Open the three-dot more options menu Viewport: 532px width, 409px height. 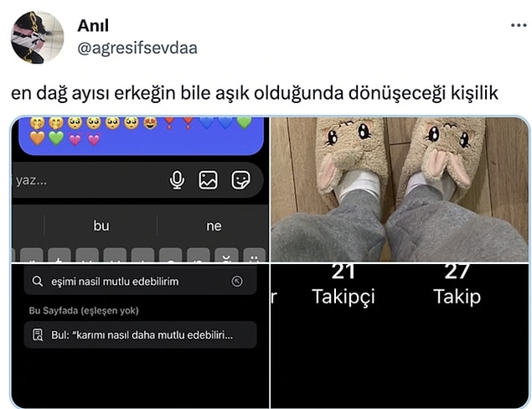point(519,25)
